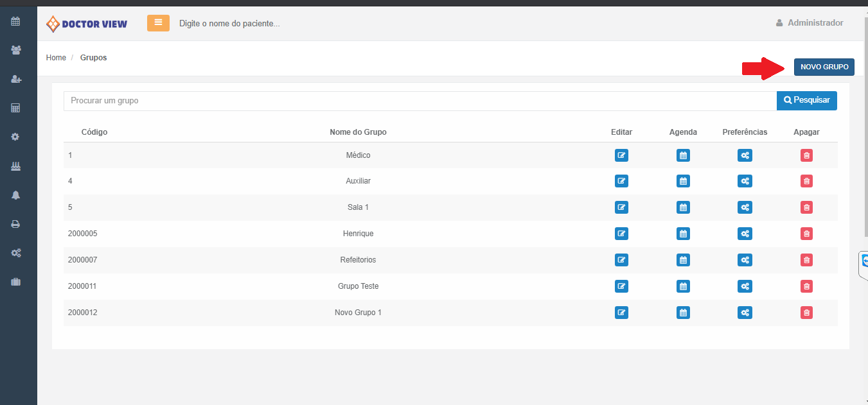This screenshot has width=868, height=405.
Task: Open agenda for the Auxiliar group
Action: click(683, 181)
